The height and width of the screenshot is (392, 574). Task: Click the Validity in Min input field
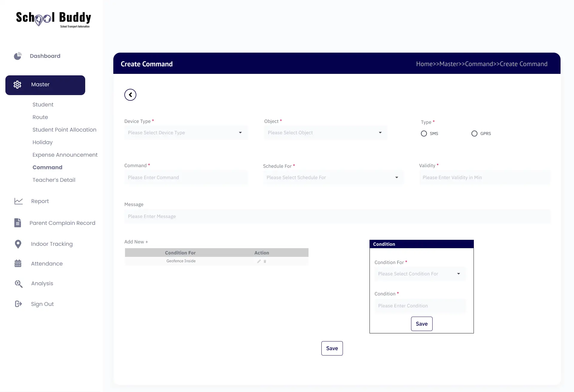tap(484, 178)
